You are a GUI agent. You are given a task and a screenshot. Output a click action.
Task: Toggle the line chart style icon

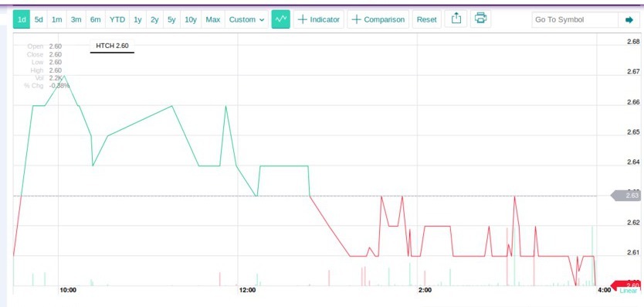(x=281, y=19)
